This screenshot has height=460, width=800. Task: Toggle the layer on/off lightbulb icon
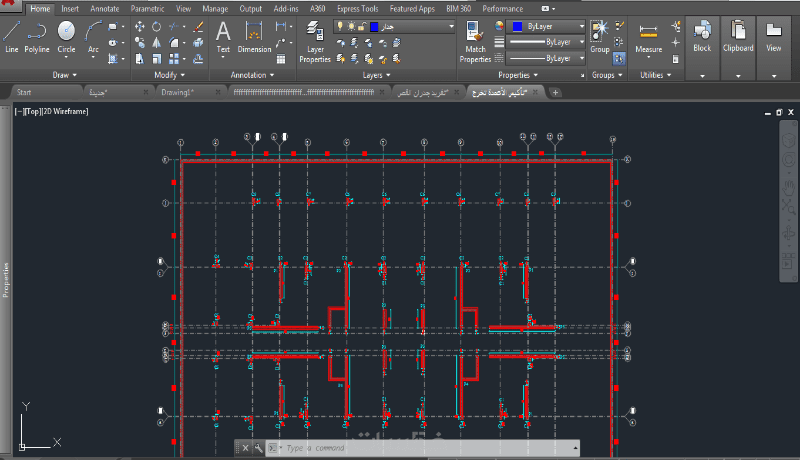pos(340,26)
